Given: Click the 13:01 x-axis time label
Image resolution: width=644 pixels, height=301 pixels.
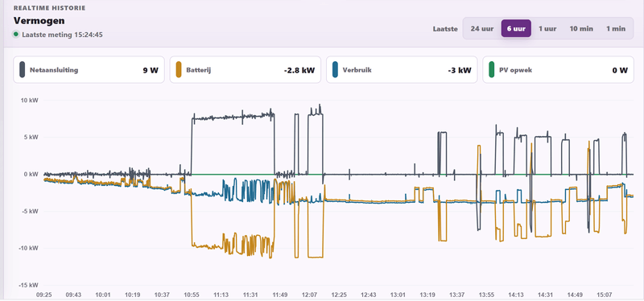Looking at the screenshot, I should (x=398, y=295).
